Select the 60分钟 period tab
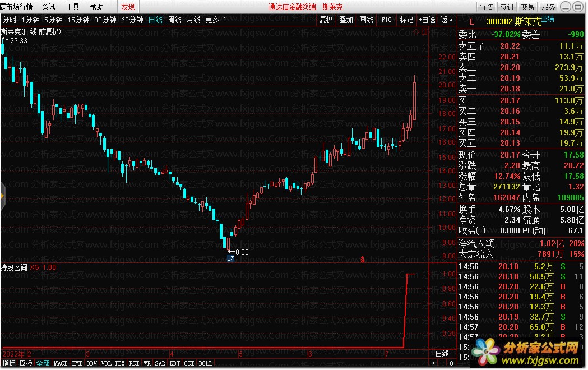The image size is (588, 370). click(132, 20)
